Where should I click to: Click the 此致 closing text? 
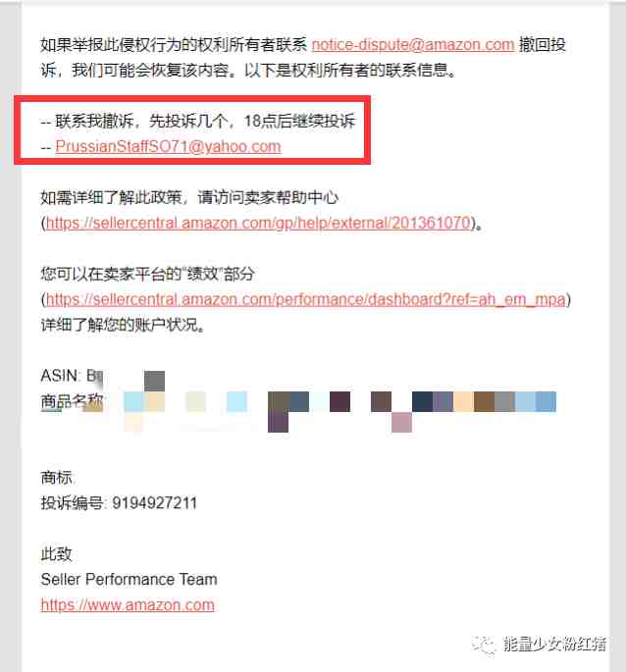pyautogui.click(x=56, y=553)
